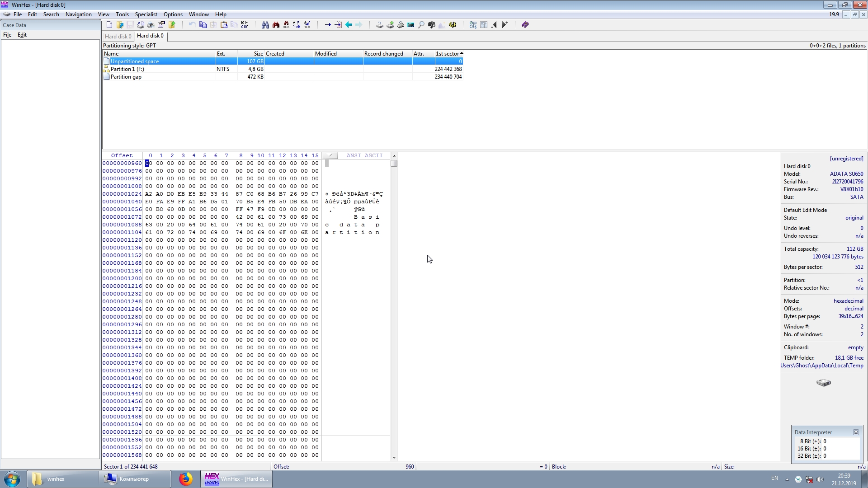The image size is (868, 488).
Task: Open Firefox from the taskbar
Action: click(x=185, y=479)
